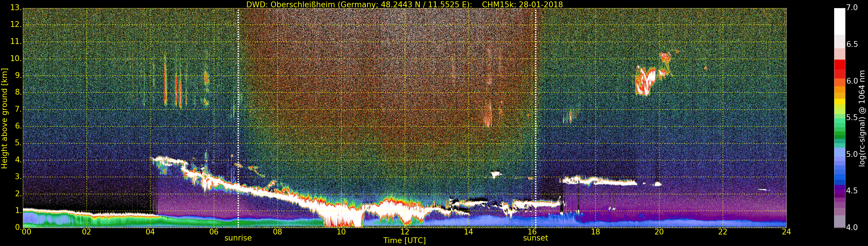
Task: Click the '7.' height axis tick label
Action: [18, 109]
